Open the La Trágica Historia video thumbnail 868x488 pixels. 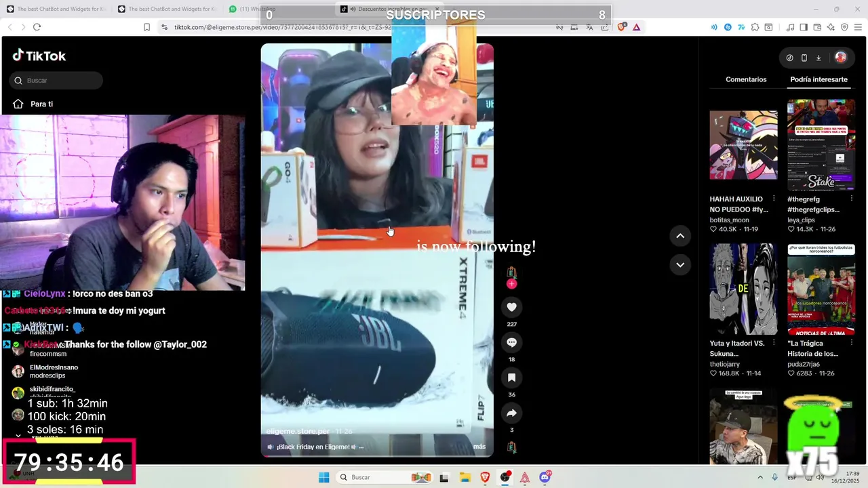click(821, 289)
